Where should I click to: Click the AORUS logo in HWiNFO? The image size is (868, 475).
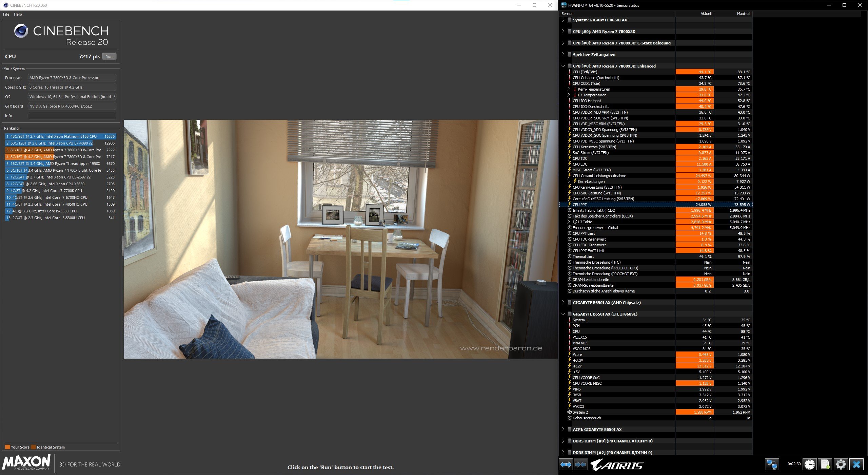point(617,465)
